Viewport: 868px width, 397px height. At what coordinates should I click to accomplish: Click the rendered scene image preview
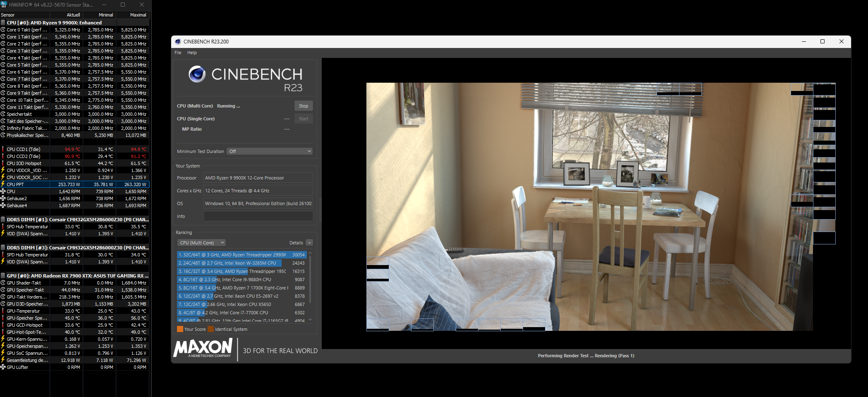(589, 207)
